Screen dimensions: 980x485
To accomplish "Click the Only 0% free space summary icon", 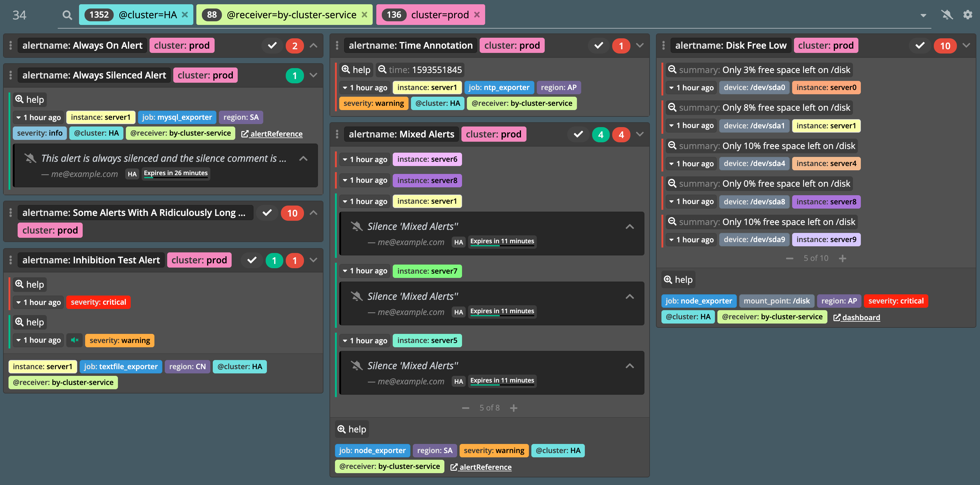I will click(672, 183).
